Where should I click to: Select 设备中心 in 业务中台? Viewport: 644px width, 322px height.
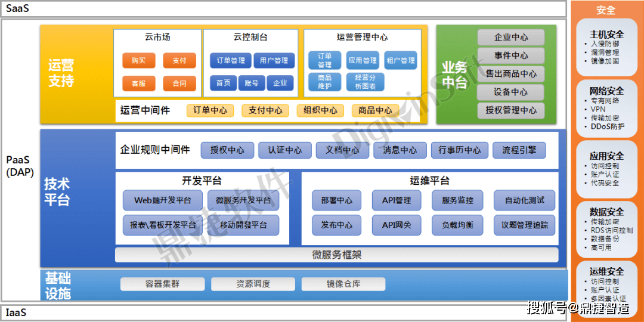pos(511,92)
